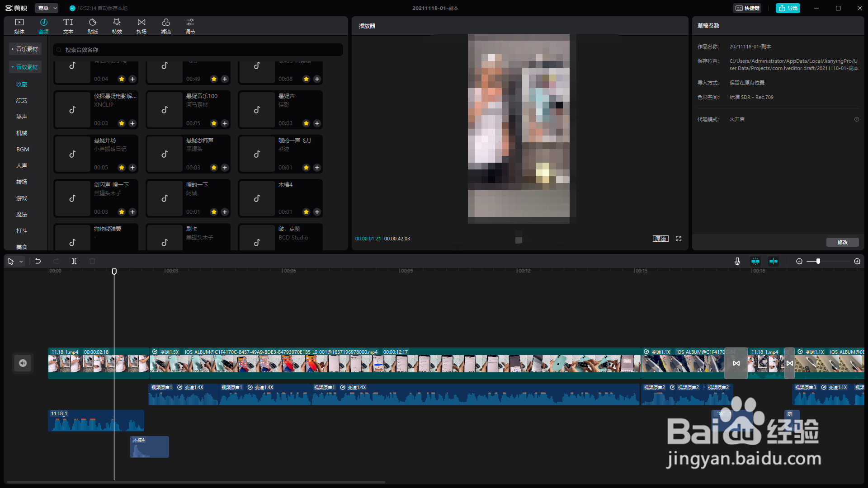This screenshot has width=868, height=488.
Task: Click the 修改 modify button
Action: coord(842,242)
